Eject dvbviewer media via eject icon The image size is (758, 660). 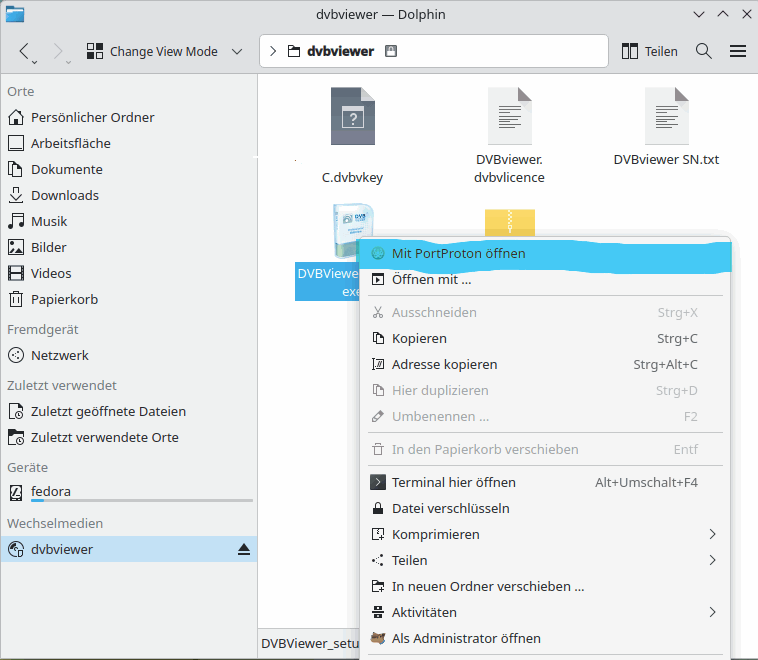(x=244, y=549)
